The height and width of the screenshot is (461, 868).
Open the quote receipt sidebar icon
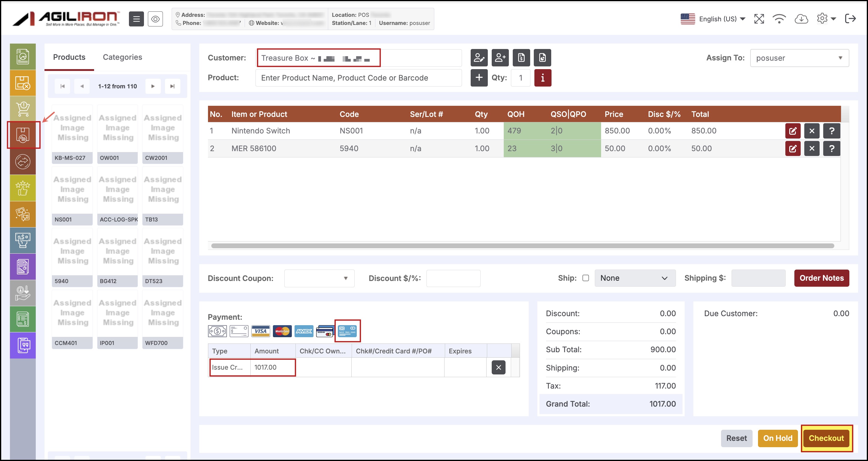[23, 345]
